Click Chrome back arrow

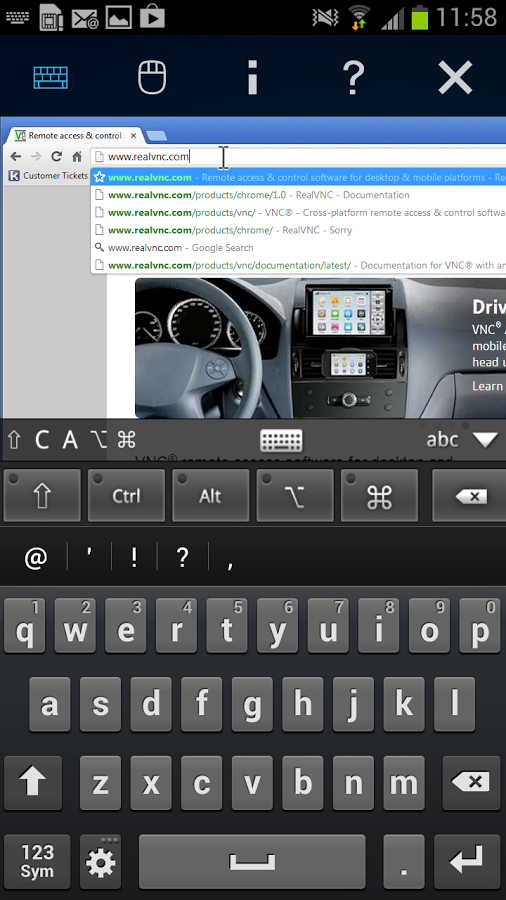coord(15,156)
